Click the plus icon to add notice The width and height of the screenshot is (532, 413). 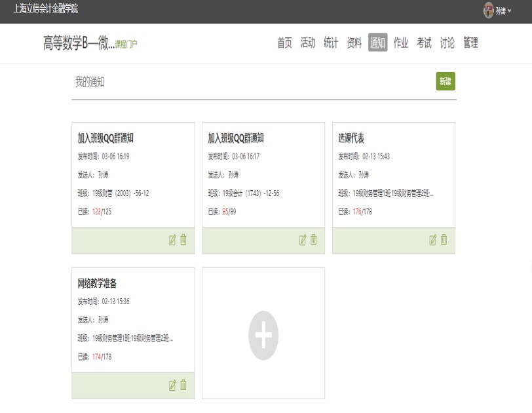pyautogui.click(x=263, y=334)
